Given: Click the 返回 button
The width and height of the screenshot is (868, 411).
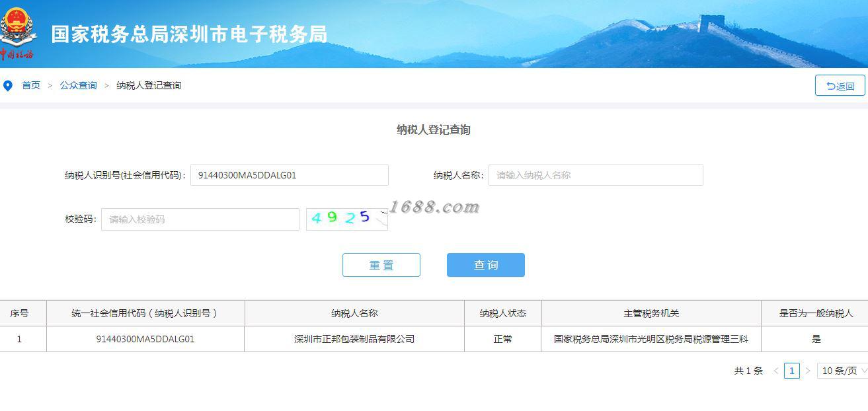Looking at the screenshot, I should pyautogui.click(x=840, y=85).
